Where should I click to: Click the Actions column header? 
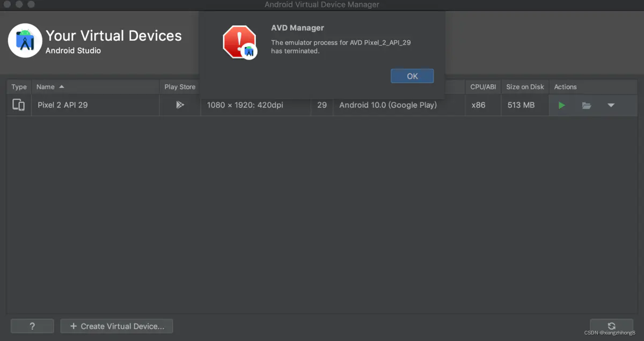pos(593,87)
